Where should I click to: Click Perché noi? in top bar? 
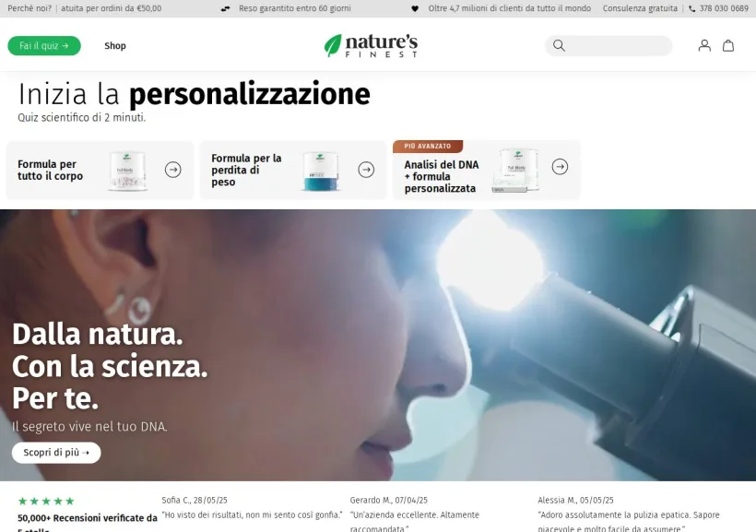tap(30, 8)
